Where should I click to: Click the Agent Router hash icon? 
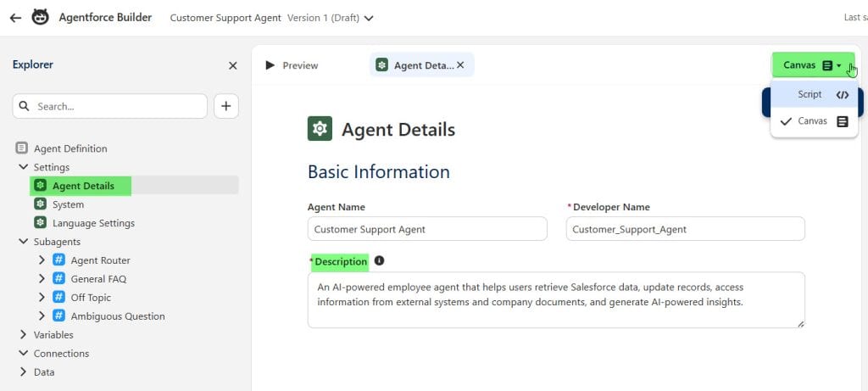(x=58, y=260)
